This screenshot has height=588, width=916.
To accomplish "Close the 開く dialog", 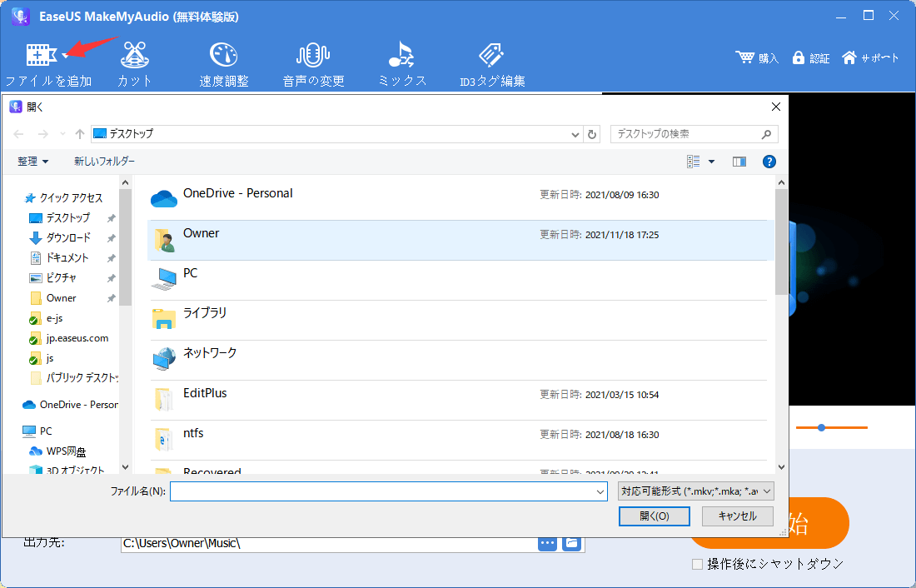I will point(776,107).
